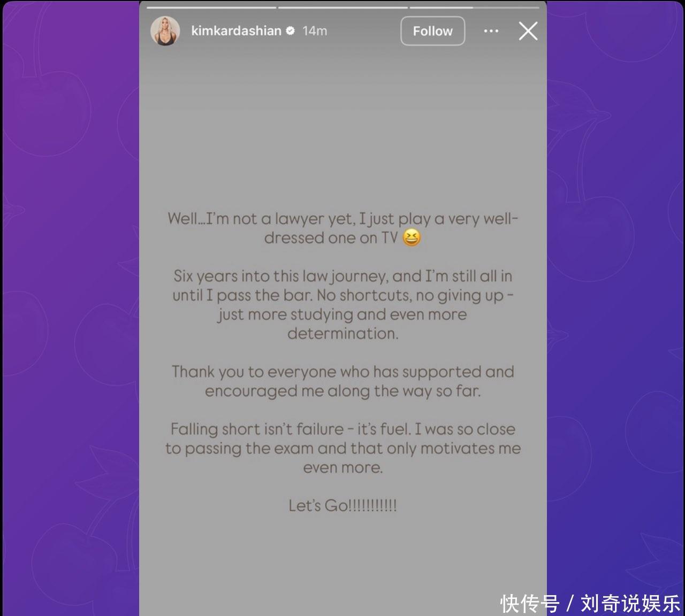Jump to the first story progress segment
The height and width of the screenshot is (616, 685).
pyautogui.click(x=211, y=7)
